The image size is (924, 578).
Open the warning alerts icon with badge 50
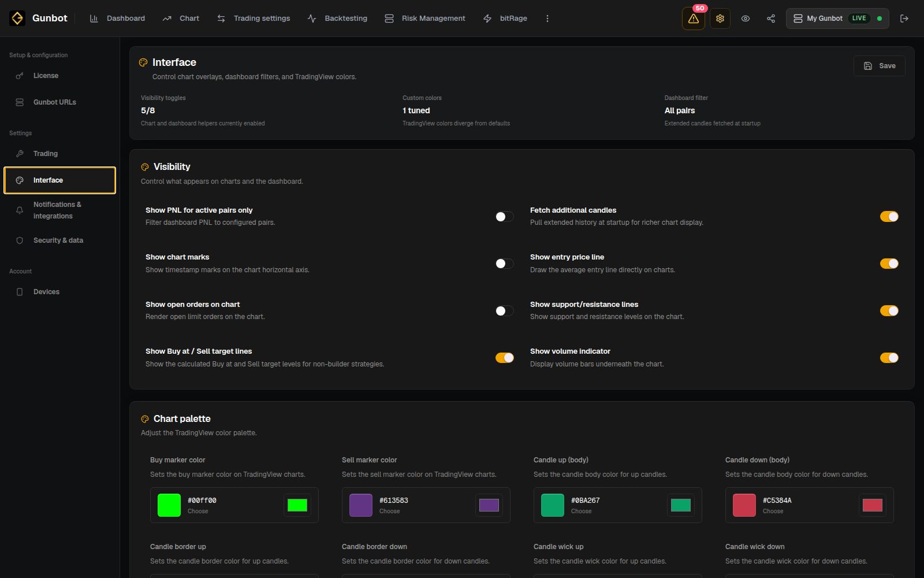click(x=694, y=18)
